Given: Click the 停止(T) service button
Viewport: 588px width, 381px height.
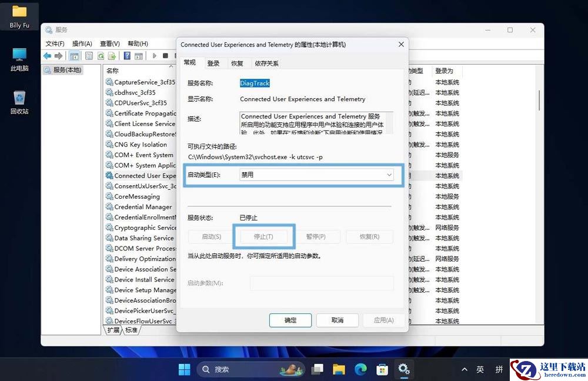Looking at the screenshot, I should [263, 236].
